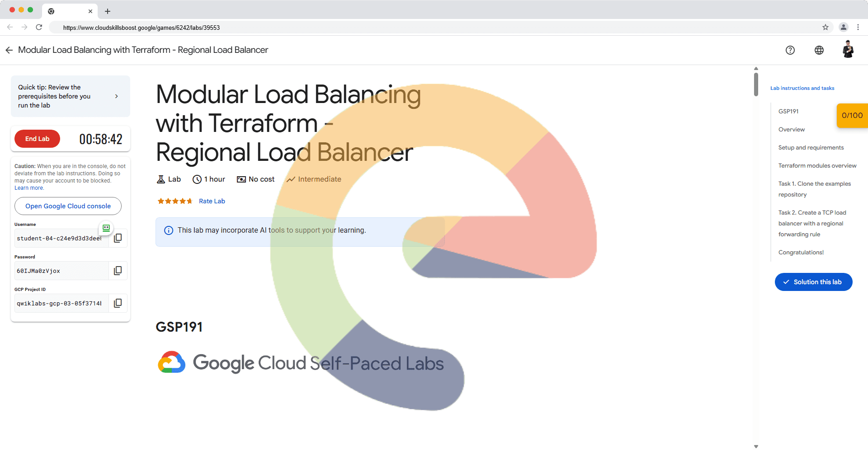
Task: Click the 1 hour clock icon
Action: (x=197, y=179)
